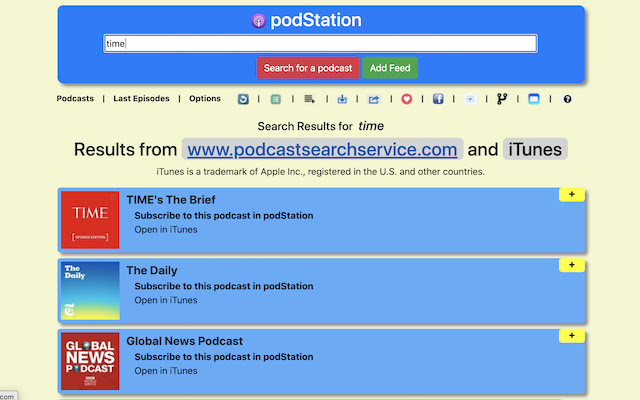The width and height of the screenshot is (640, 400).
Task: Open the green list view icon
Action: click(276, 99)
